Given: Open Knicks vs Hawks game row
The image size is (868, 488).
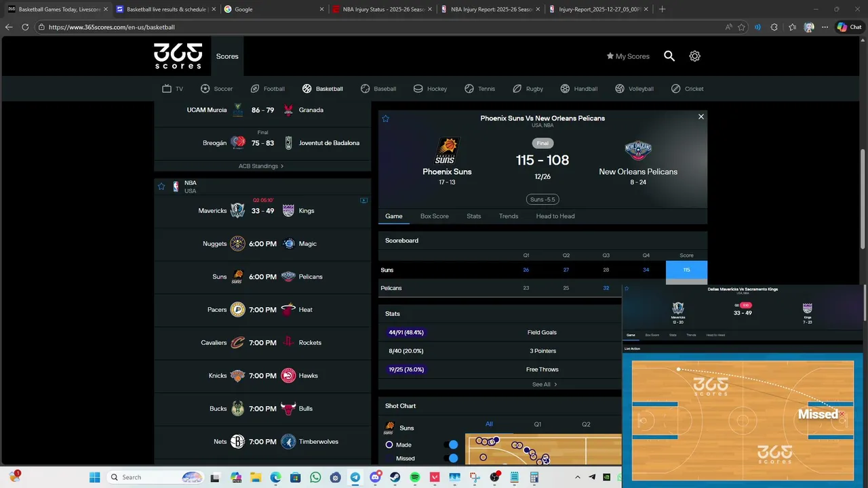Looking at the screenshot, I should [262, 375].
